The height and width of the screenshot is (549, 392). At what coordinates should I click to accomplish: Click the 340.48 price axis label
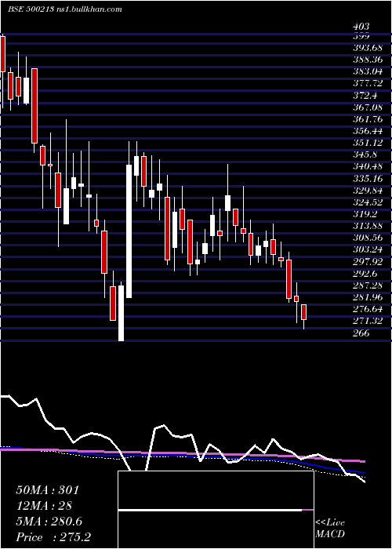tap(368, 166)
